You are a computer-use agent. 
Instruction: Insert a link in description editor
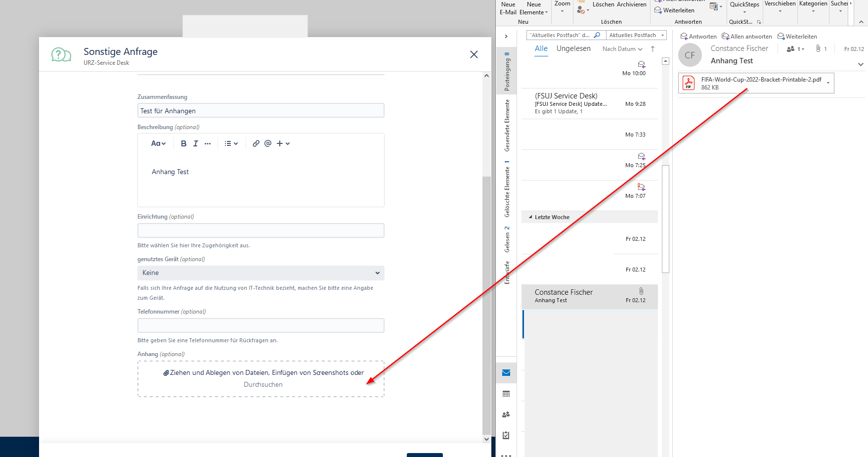coord(256,143)
